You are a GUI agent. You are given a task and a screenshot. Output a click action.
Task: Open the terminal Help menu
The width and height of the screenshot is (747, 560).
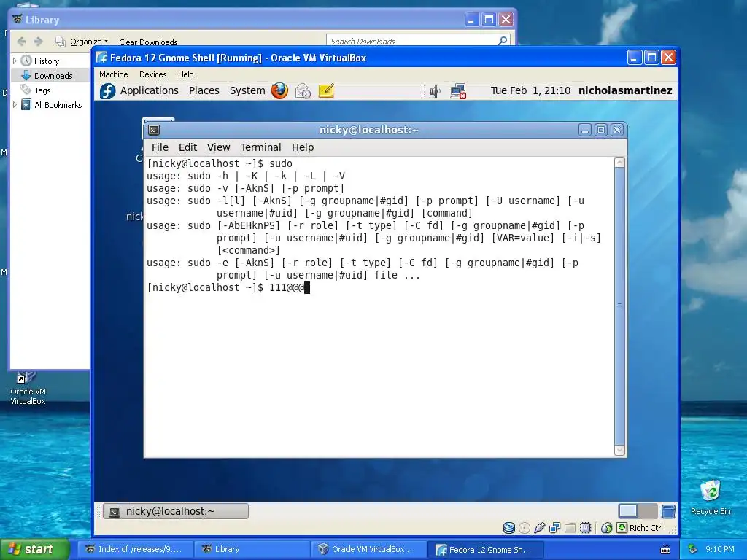303,147
